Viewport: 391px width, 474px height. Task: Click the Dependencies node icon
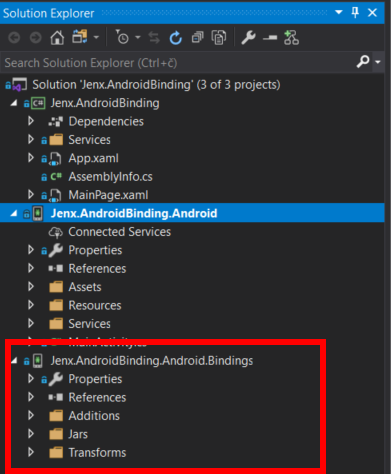[56, 121]
